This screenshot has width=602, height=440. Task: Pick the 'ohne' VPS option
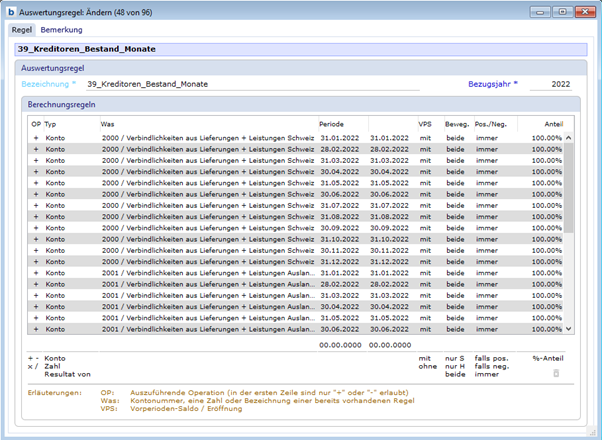click(x=427, y=365)
